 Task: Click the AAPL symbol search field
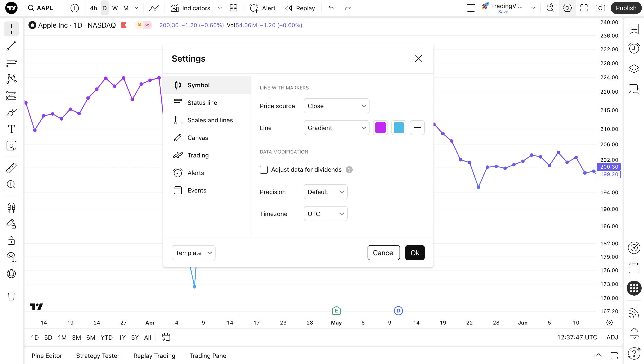pyautogui.click(x=44, y=8)
